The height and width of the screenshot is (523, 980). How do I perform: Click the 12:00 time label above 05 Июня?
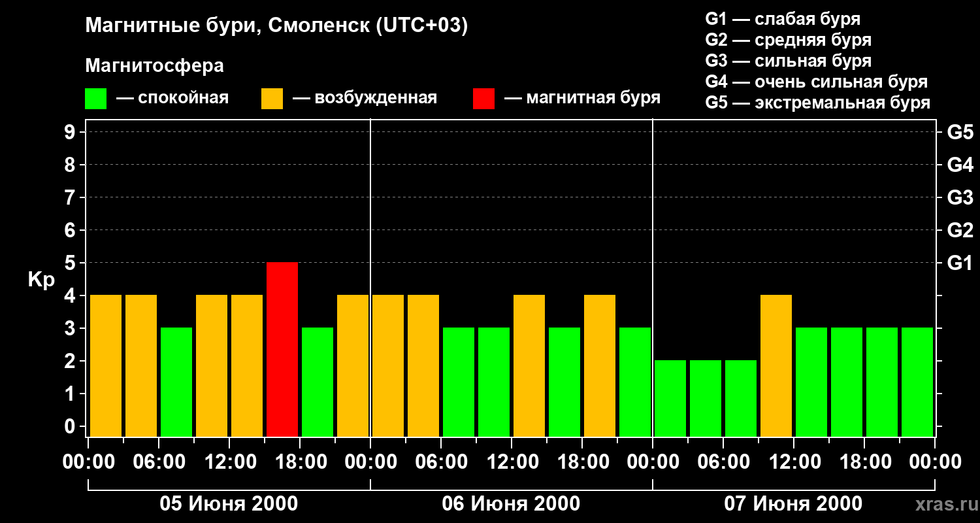point(229,462)
